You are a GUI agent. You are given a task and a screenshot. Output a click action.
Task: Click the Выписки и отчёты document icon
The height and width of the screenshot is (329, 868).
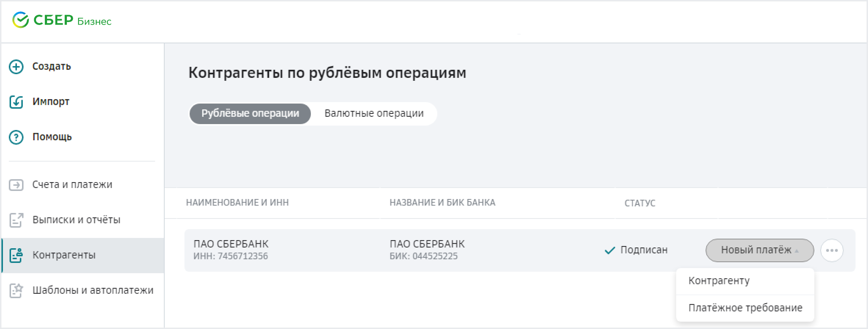[x=16, y=220]
